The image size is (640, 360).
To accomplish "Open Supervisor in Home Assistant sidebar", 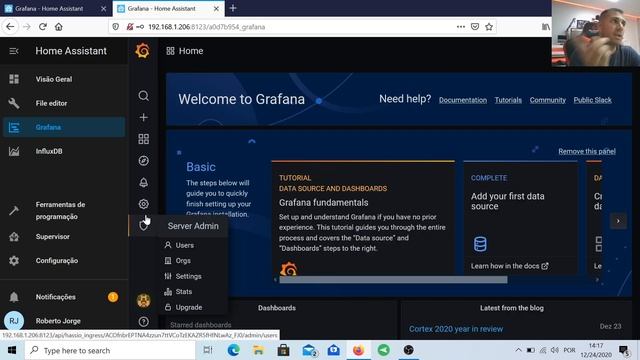I will (x=64, y=236).
